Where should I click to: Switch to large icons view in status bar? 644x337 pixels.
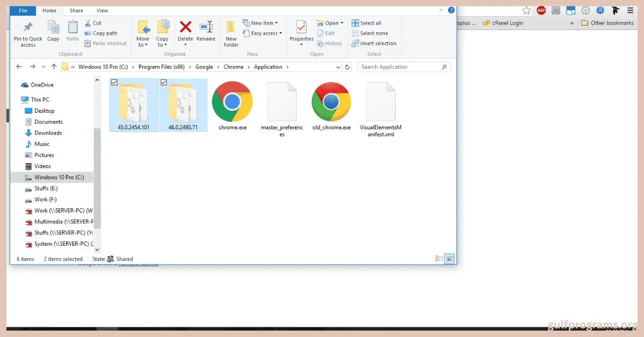tap(450, 259)
